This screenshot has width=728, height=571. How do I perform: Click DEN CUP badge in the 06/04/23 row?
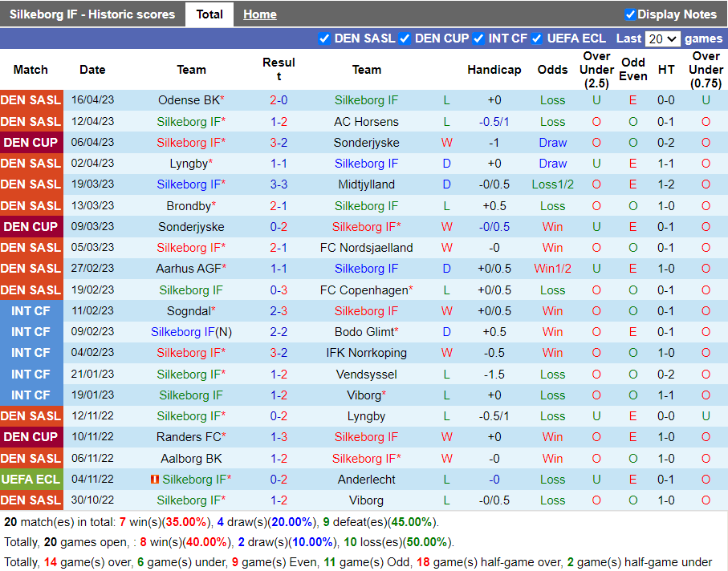coord(31,143)
